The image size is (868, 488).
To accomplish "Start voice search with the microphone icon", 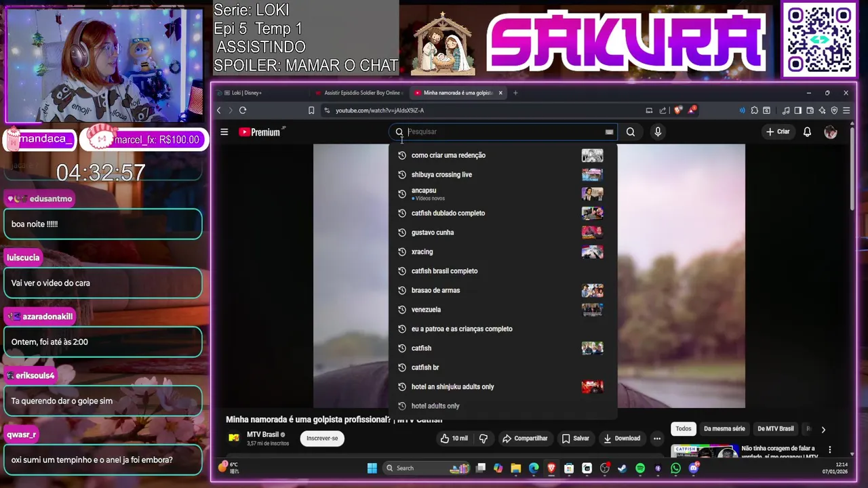I will click(x=658, y=132).
